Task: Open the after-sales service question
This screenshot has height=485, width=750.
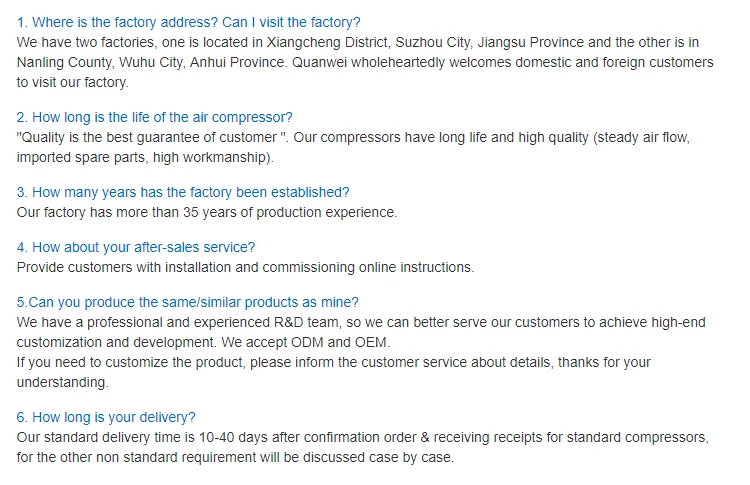Action: point(136,247)
